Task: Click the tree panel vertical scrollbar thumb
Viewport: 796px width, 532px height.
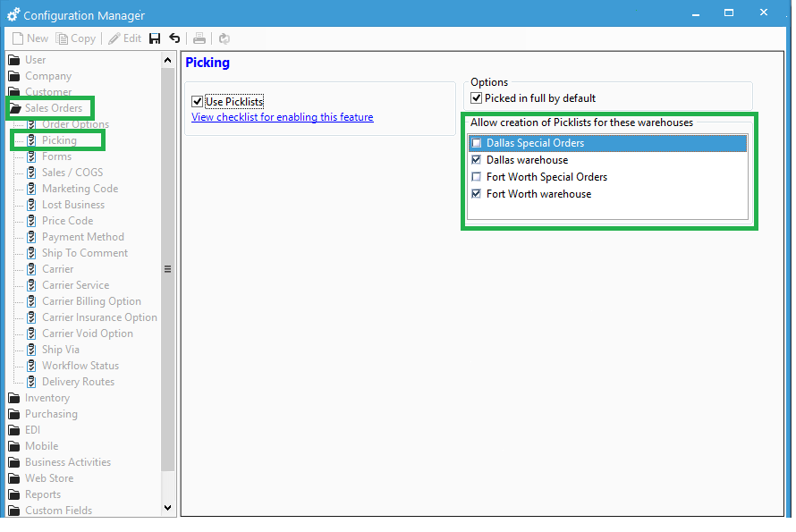Action: 167,269
